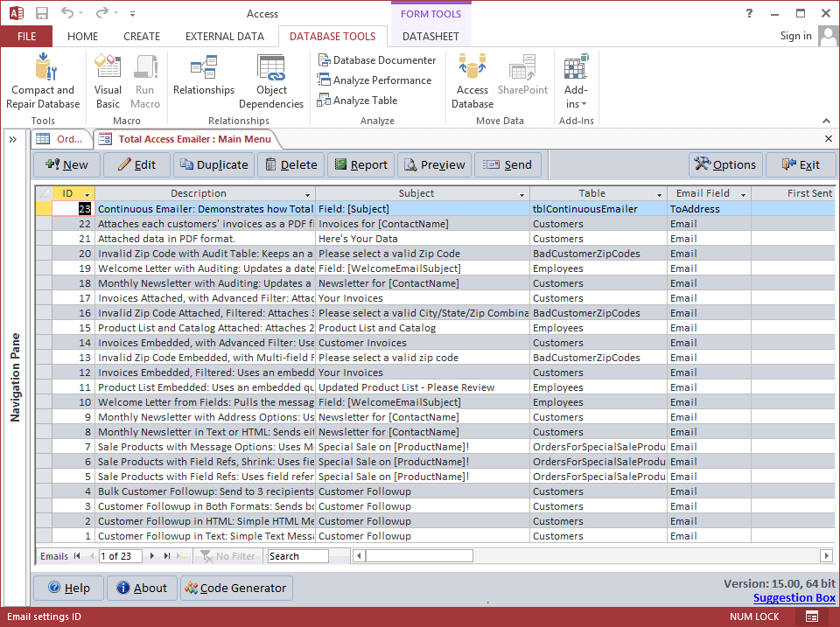This screenshot has height=627, width=840.
Task: Click the Preview button
Action: pos(435,165)
